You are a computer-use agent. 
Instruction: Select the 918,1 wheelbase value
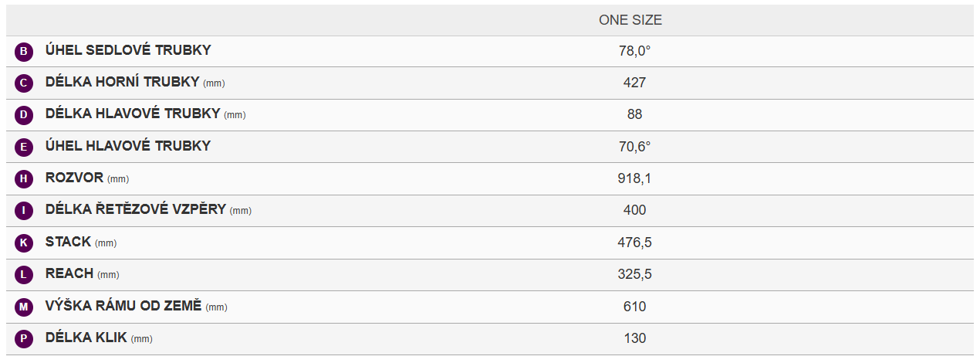pyautogui.click(x=634, y=178)
